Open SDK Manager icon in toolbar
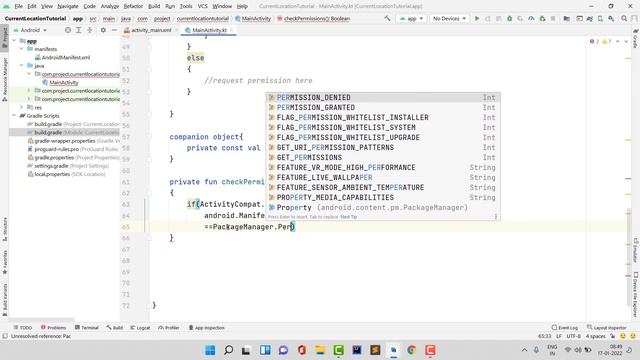Image resolution: width=640 pixels, height=360 pixels. 611,18
